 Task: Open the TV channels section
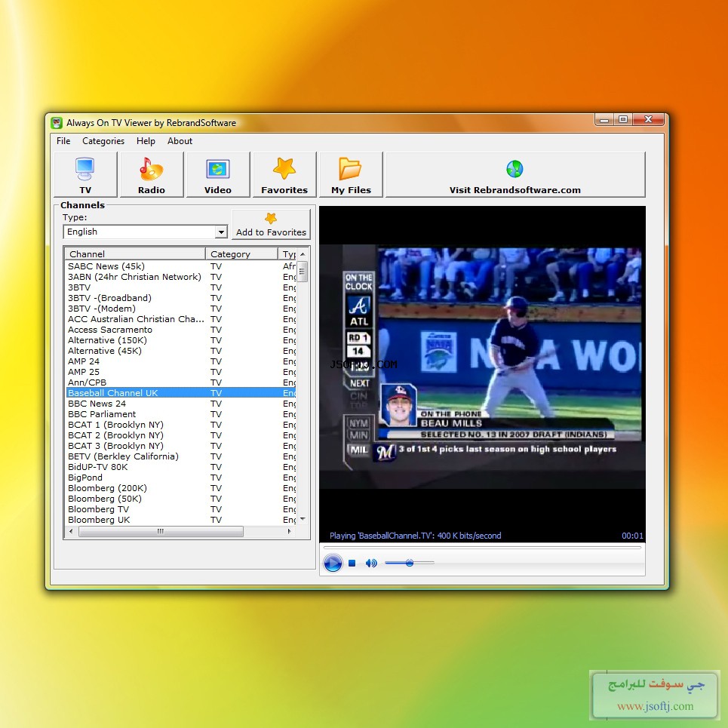click(85, 174)
